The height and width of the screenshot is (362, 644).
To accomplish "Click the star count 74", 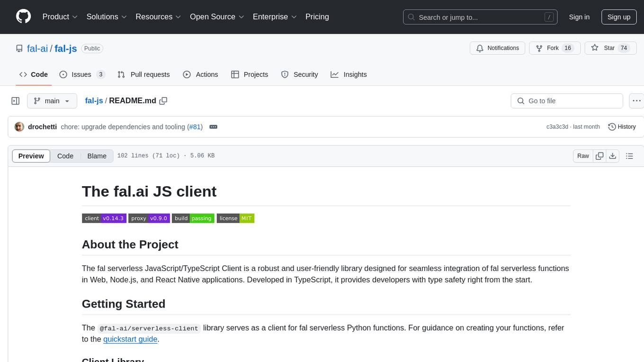I will tap(624, 48).
